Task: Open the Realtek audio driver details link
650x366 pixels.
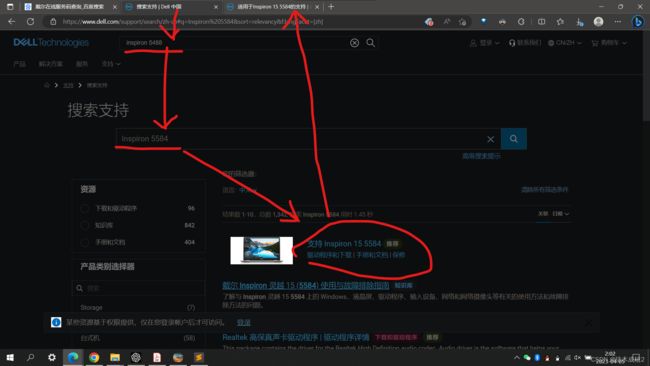Action: click(x=296, y=337)
